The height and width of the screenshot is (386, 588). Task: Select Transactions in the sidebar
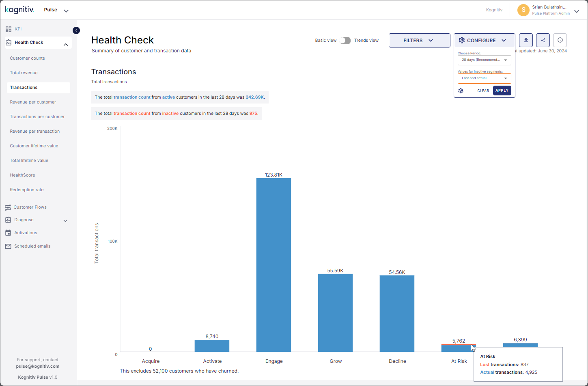(x=39, y=87)
